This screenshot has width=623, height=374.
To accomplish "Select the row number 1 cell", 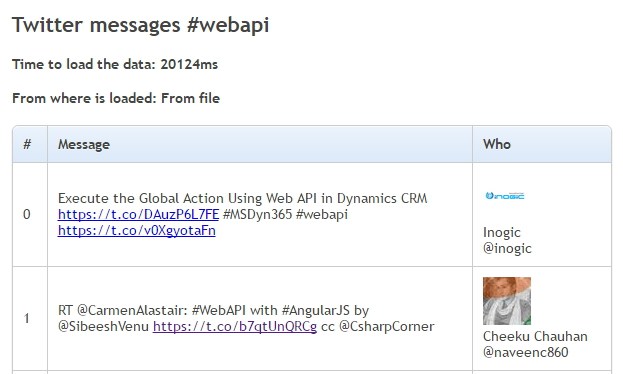I will click(27, 318).
